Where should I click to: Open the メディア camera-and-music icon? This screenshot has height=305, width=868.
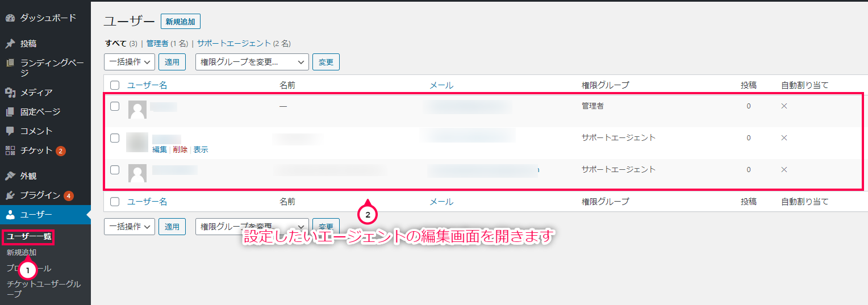click(x=10, y=93)
